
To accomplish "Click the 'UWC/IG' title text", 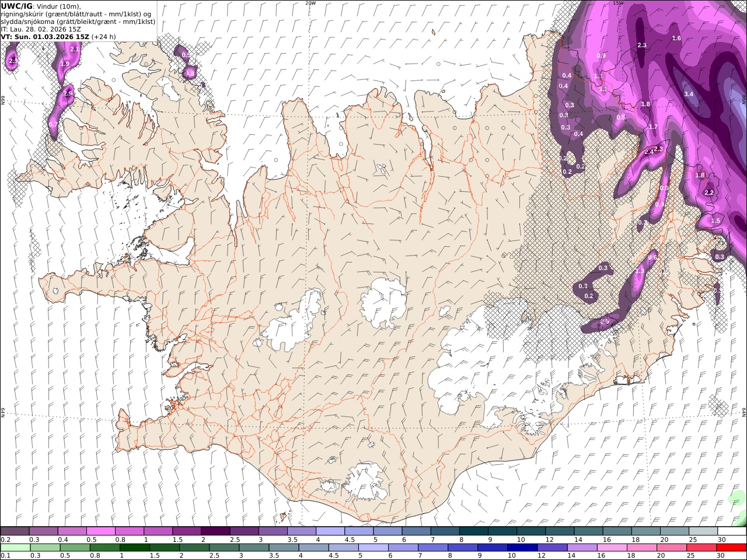I will (x=16, y=6).
